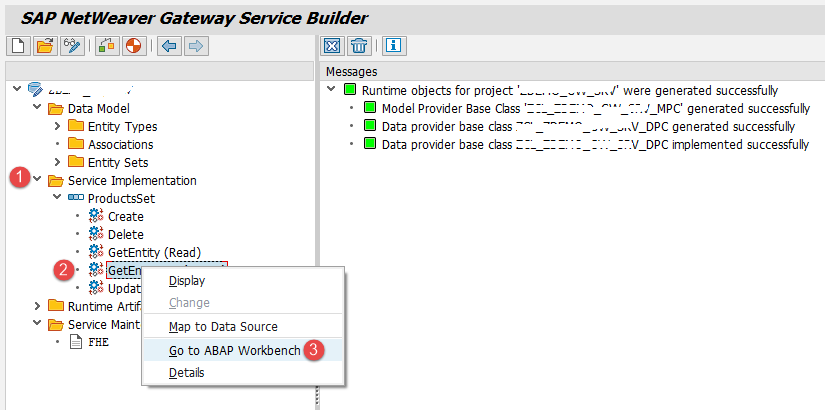Toggle display/change mode with glasses-pencil icon
825x410 pixels.
click(x=73, y=46)
